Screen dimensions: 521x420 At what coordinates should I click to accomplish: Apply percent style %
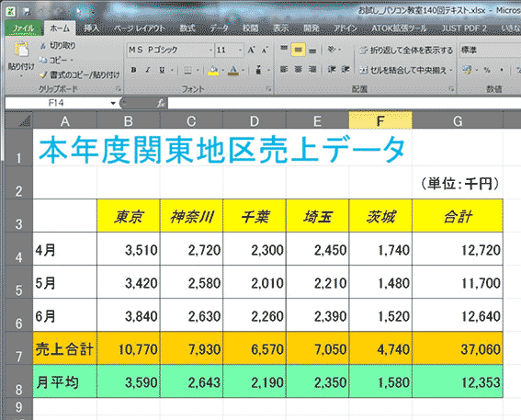487,70
